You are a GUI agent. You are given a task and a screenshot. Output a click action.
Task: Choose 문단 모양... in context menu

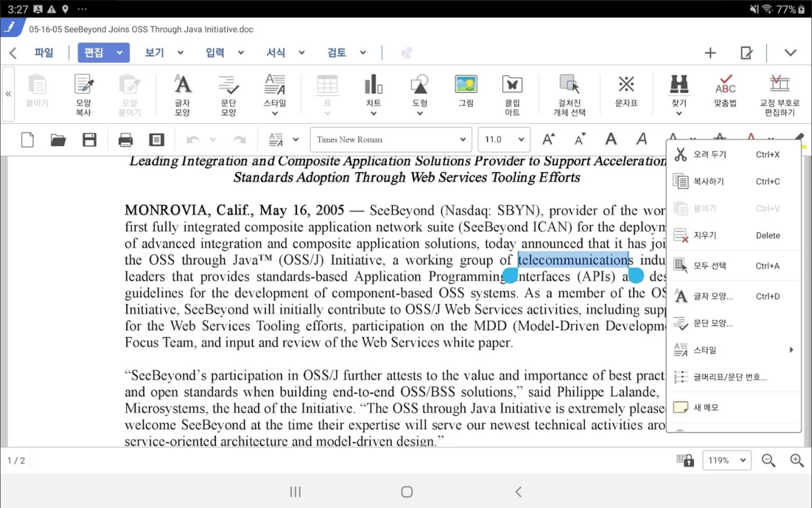click(x=733, y=323)
